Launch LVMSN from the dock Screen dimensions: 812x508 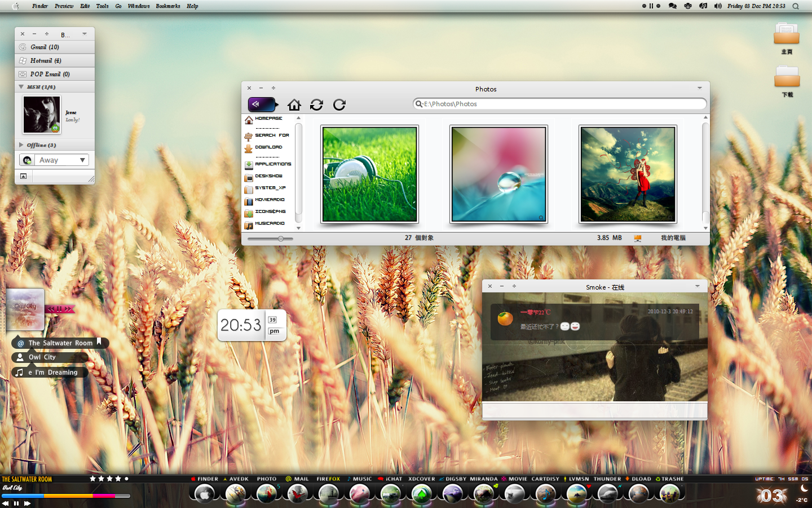point(576,494)
